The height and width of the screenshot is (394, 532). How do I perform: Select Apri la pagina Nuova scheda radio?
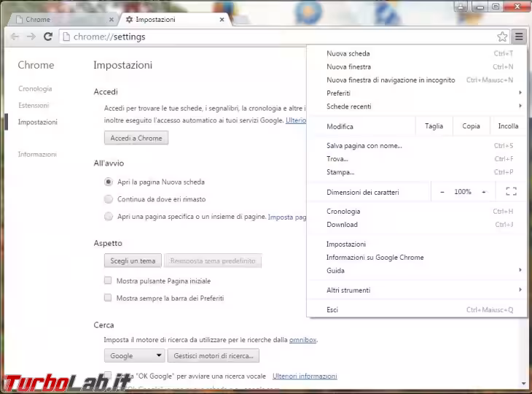(109, 182)
